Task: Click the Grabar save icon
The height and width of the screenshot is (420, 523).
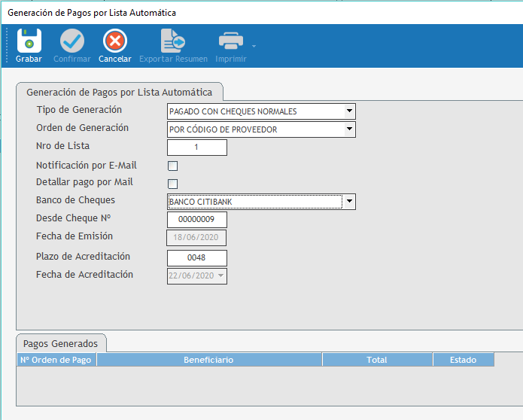Action: coord(29,41)
